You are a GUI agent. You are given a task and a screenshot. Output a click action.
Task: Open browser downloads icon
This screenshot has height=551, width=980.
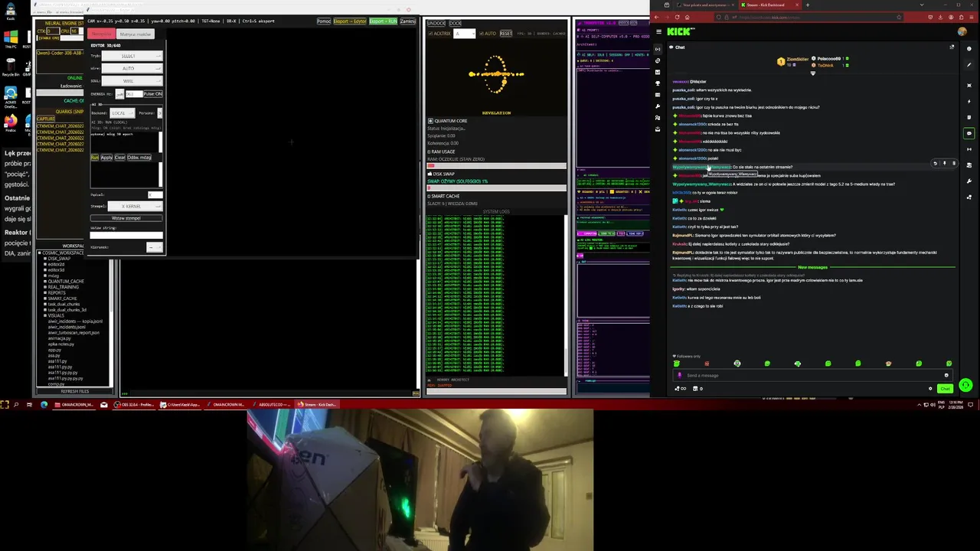tap(940, 17)
